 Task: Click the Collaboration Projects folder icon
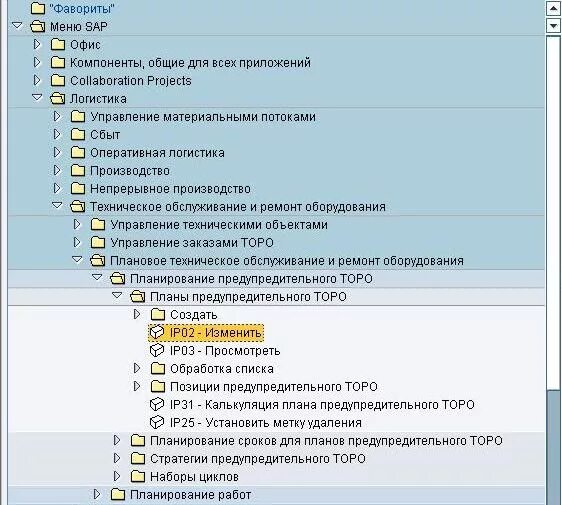(58, 80)
